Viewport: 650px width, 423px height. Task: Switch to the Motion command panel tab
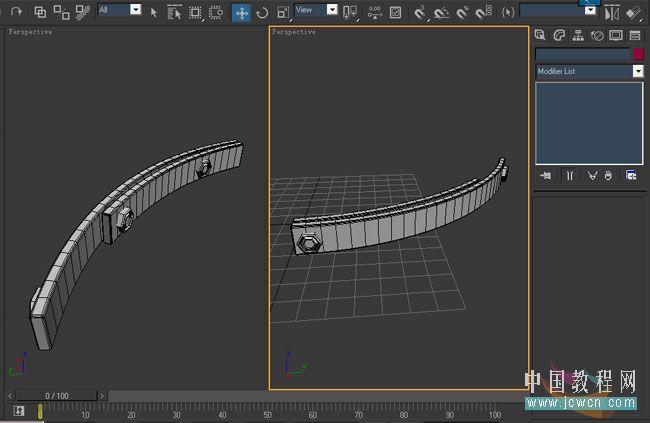pyautogui.click(x=597, y=36)
